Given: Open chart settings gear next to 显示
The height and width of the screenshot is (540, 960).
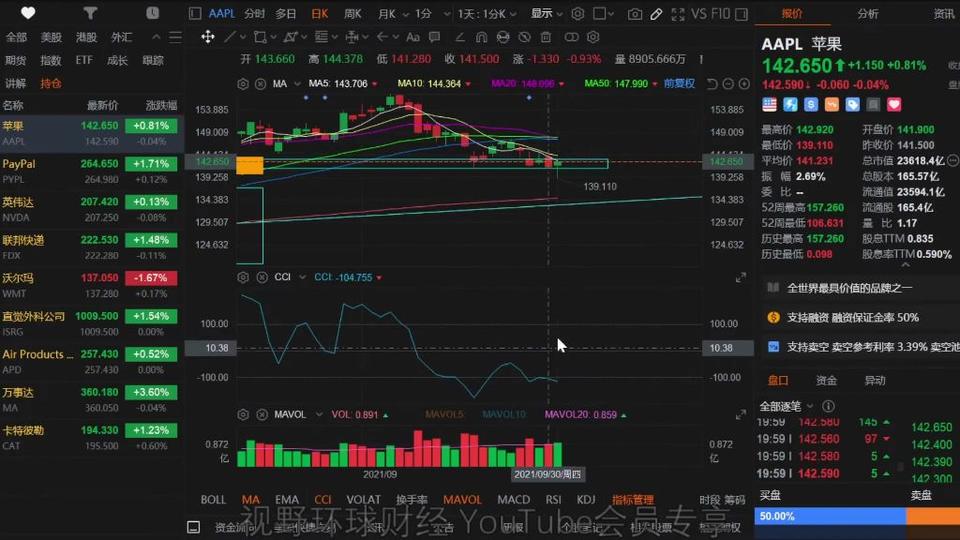Looking at the screenshot, I should pyautogui.click(x=577, y=13).
